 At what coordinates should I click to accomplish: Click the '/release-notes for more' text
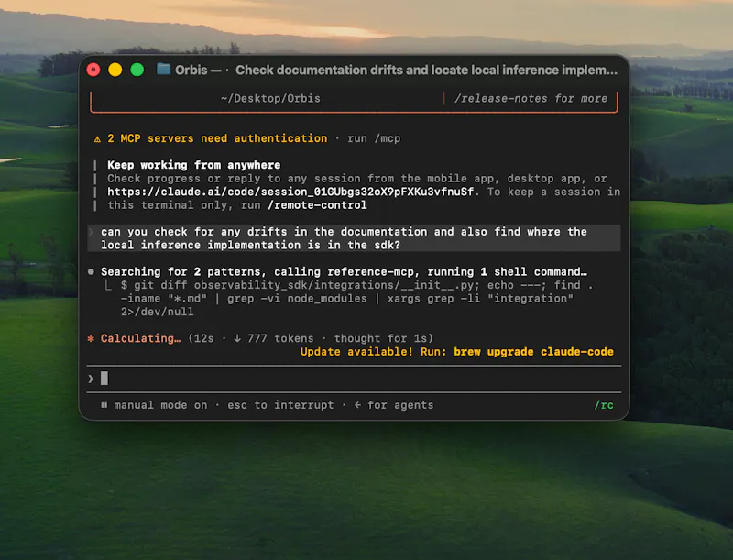(x=531, y=99)
